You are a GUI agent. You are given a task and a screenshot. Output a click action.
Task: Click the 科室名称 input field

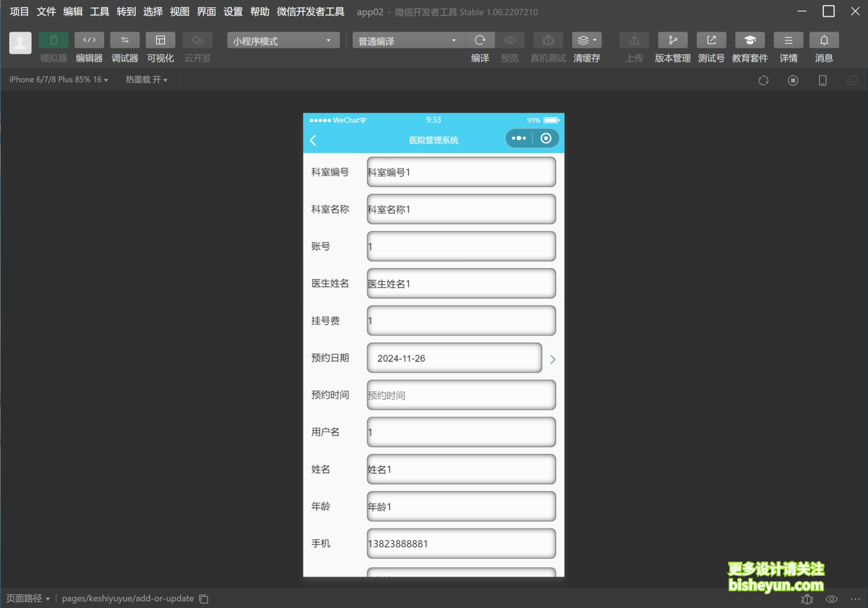(461, 209)
